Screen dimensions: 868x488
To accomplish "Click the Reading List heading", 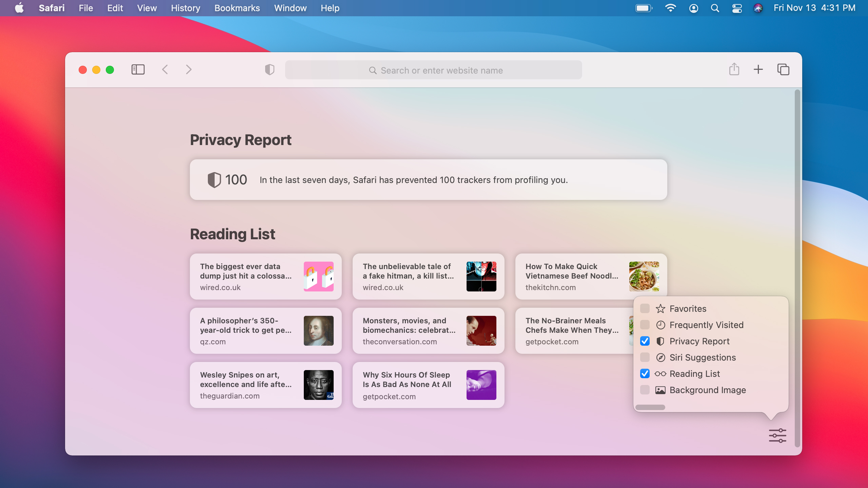I will [x=232, y=234].
